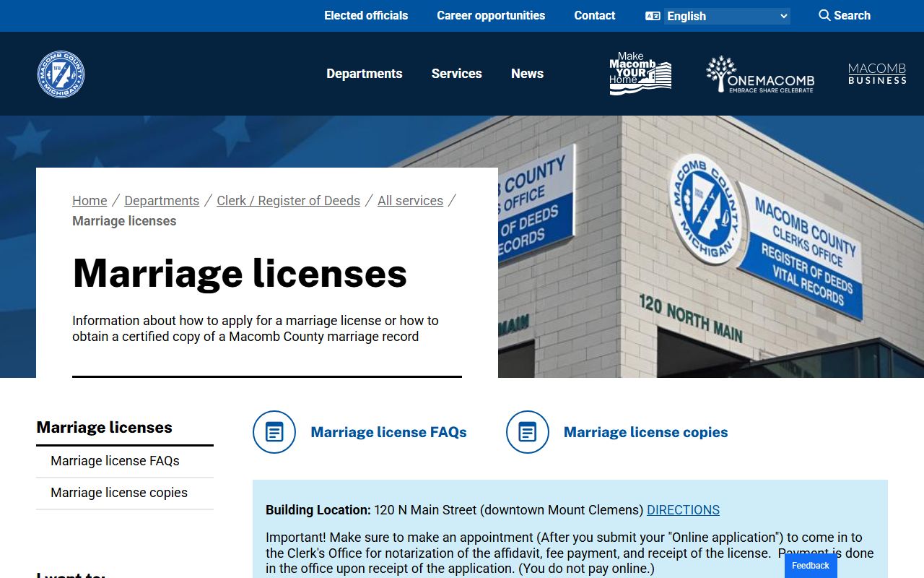The image size is (924, 578).
Task: Click the All services breadcrumb
Action: click(410, 201)
